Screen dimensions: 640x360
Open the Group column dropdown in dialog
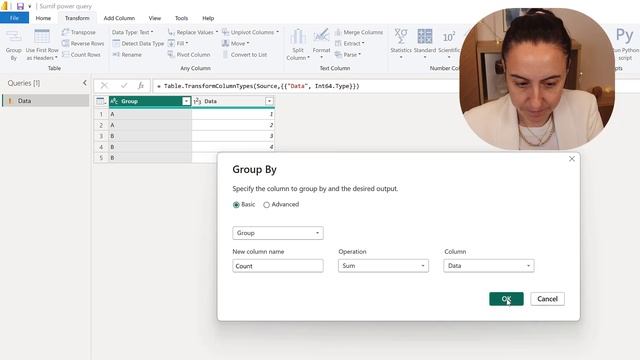click(x=278, y=233)
